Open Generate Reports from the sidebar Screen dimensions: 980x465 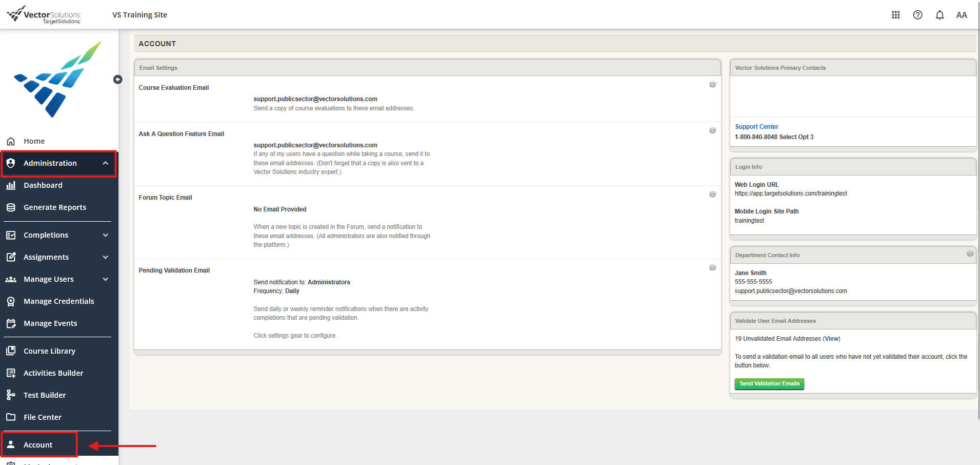pyautogui.click(x=55, y=207)
